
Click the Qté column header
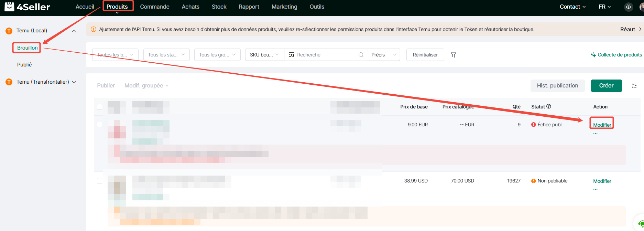[516, 107]
